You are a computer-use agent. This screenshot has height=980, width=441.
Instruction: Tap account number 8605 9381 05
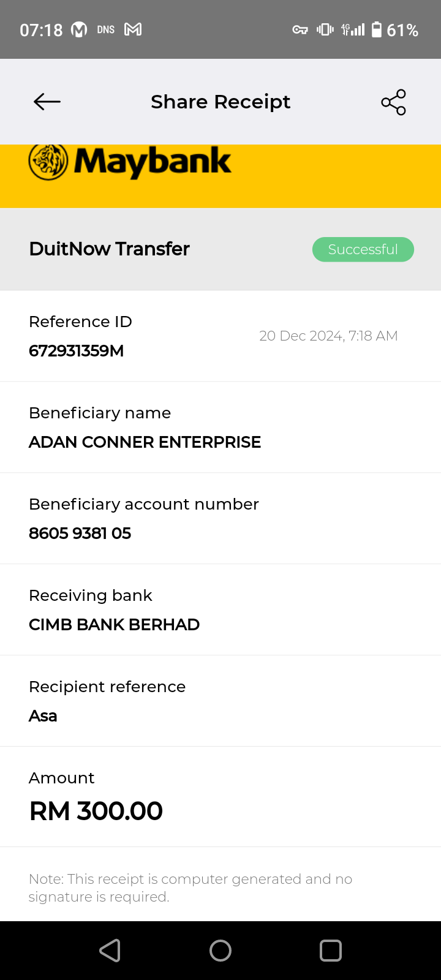[80, 533]
